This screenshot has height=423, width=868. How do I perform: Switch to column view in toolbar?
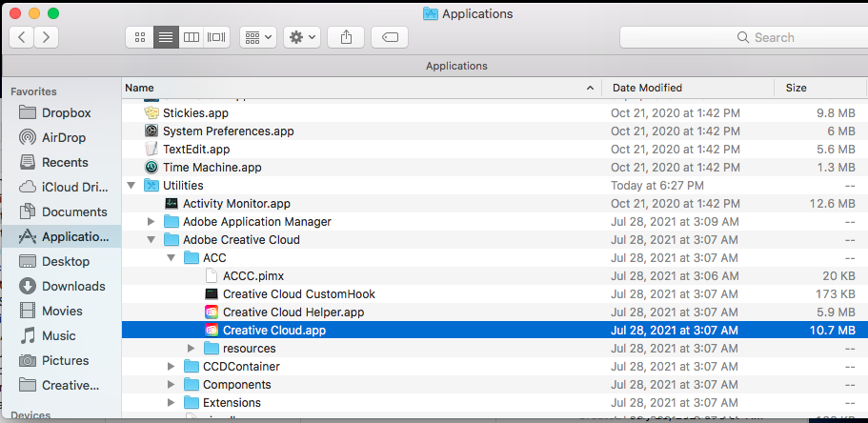coord(192,37)
